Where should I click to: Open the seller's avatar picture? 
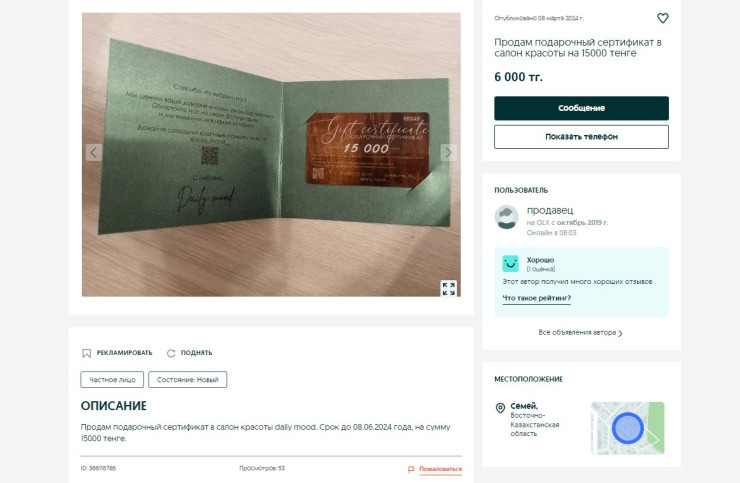[x=506, y=217]
